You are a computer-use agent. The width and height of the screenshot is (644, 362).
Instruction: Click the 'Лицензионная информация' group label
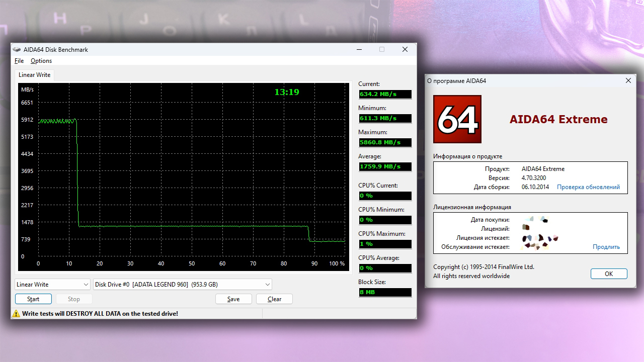472,207
